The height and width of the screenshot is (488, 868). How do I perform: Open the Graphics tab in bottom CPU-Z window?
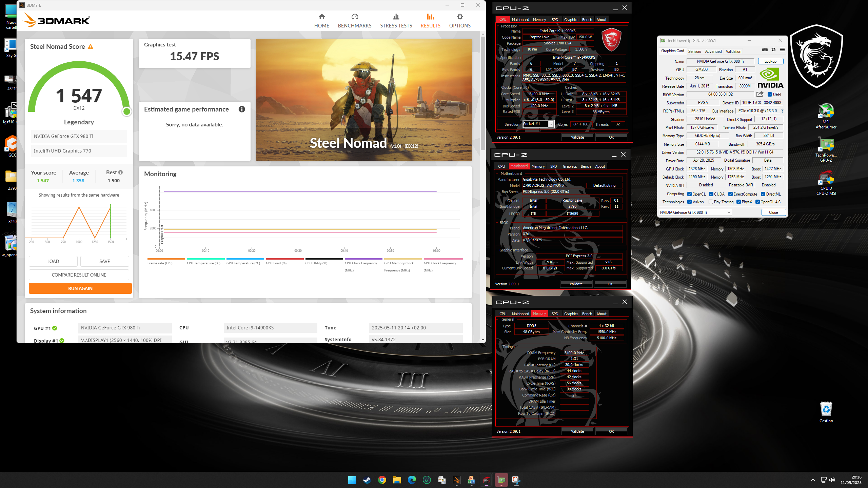(x=571, y=314)
